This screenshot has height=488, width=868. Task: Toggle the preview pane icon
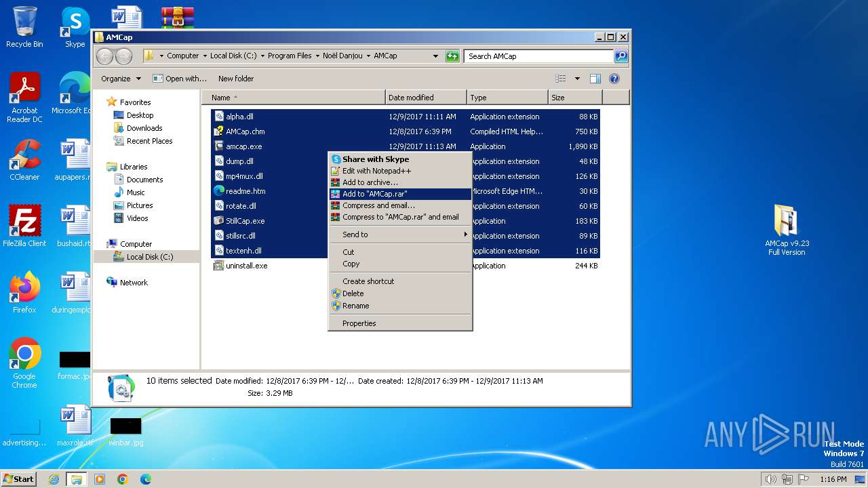pyautogui.click(x=595, y=79)
